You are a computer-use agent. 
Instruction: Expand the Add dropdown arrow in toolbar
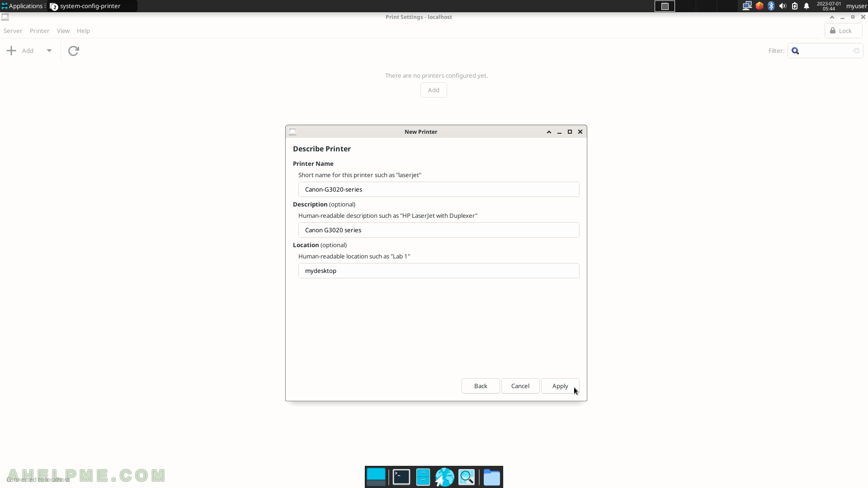tap(49, 51)
